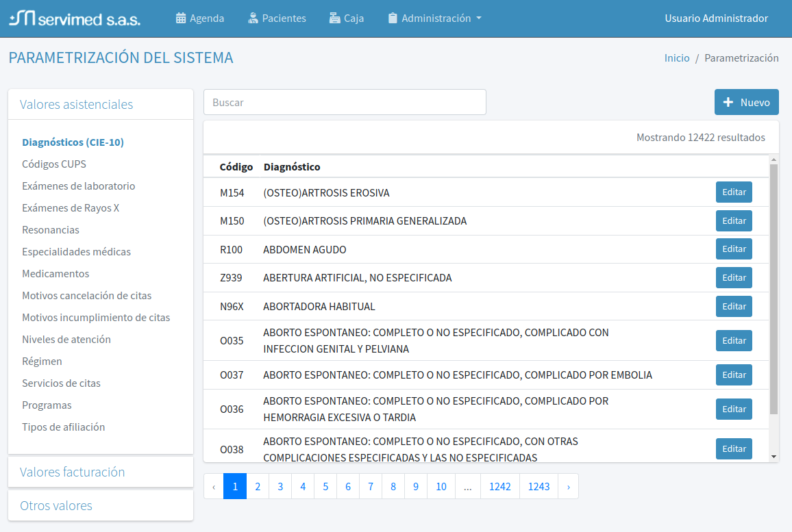
Task: Click the Inicio breadcrumb link
Action: pos(677,58)
